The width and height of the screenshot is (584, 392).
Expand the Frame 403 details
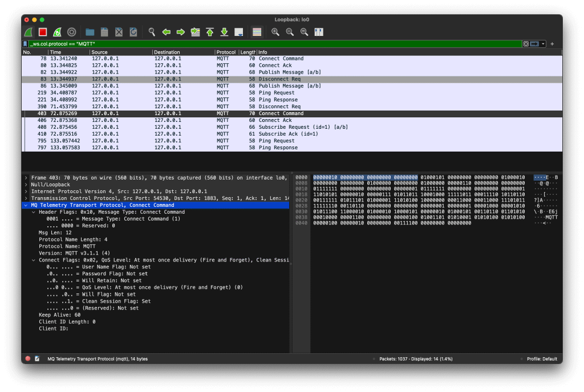click(x=26, y=177)
